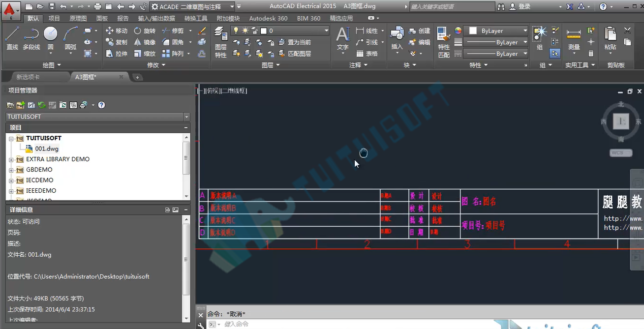
Task: Select 001.dwg in the project tree
Action: [47, 149]
